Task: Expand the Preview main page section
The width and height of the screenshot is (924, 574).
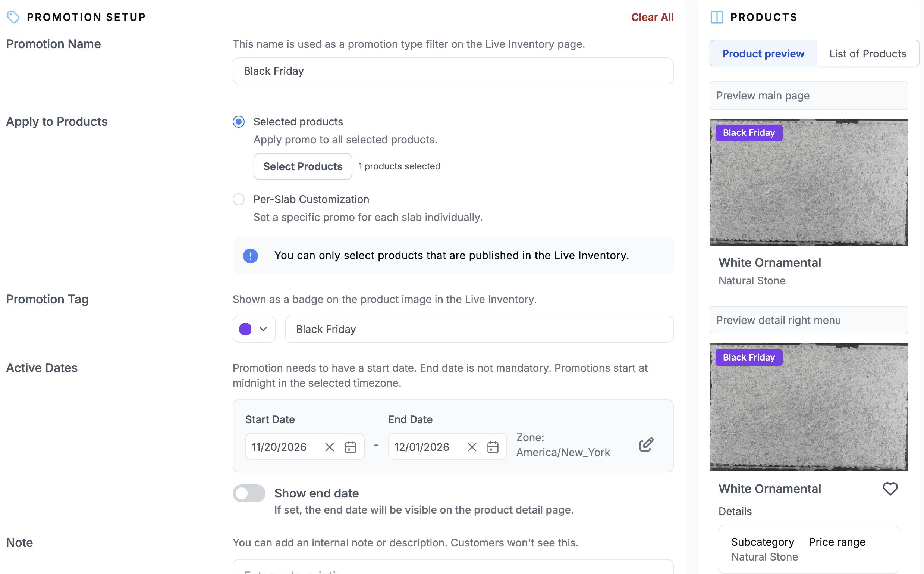Action: (808, 96)
